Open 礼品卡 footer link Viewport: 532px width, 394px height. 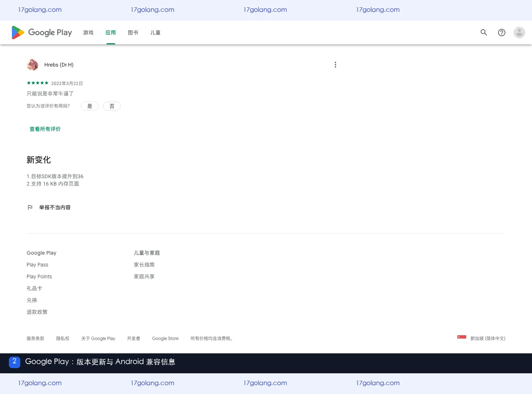pyautogui.click(x=34, y=288)
